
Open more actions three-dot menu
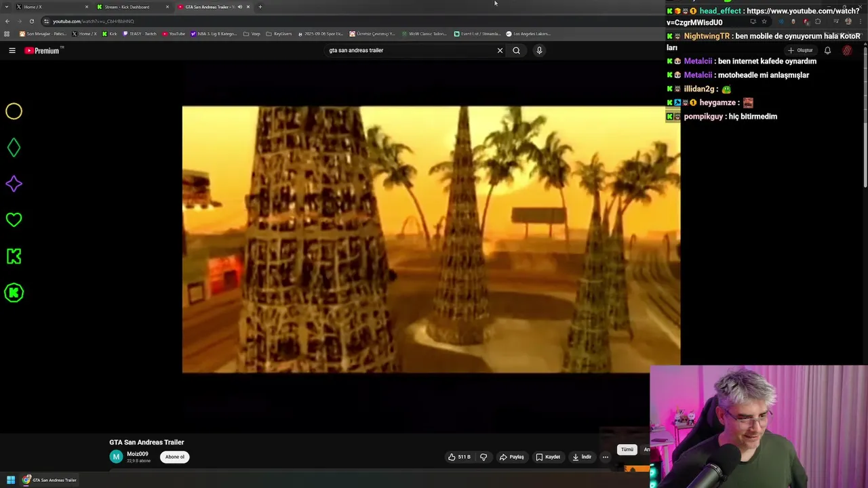pyautogui.click(x=606, y=457)
